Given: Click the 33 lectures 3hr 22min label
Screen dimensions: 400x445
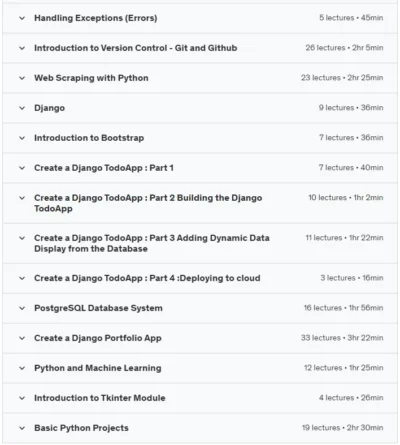Looking at the screenshot, I should click(342, 338).
